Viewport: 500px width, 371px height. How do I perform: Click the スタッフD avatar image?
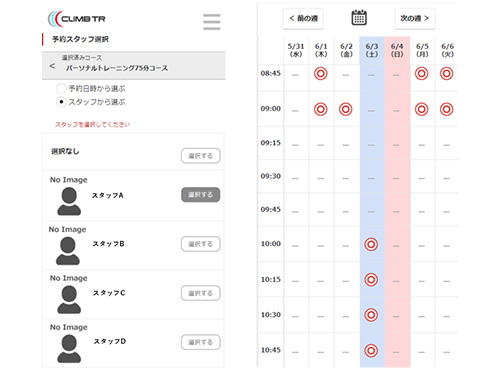(x=69, y=349)
